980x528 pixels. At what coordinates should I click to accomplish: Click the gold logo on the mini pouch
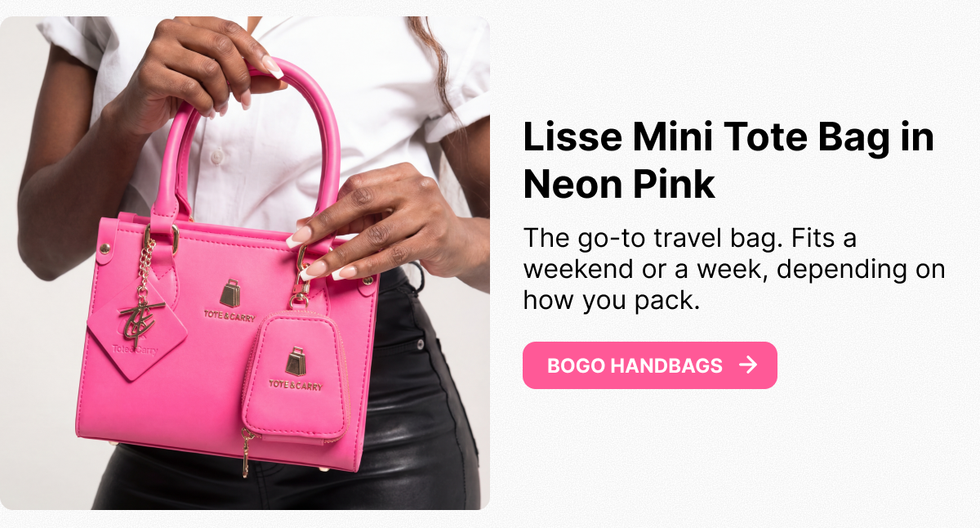[296, 362]
